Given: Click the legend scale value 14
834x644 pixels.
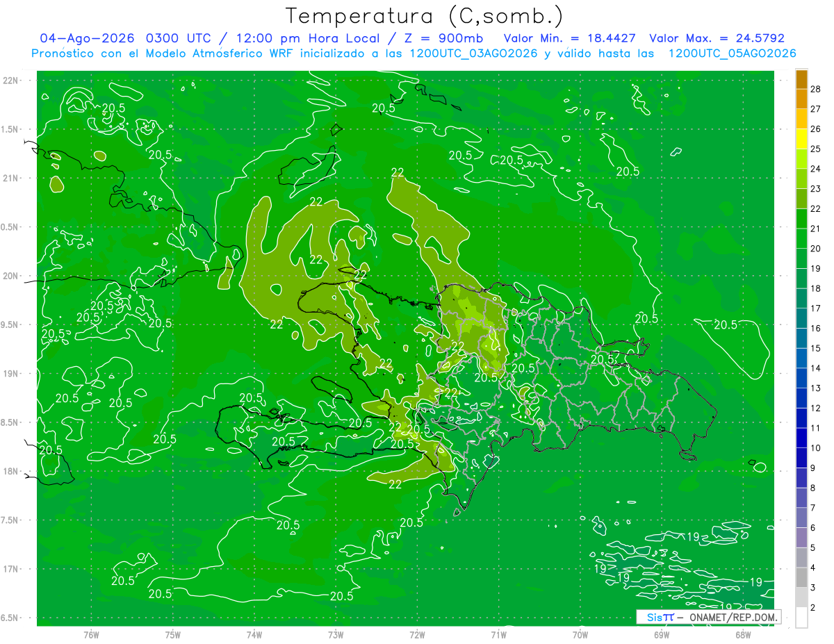Looking at the screenshot, I should point(816,368).
